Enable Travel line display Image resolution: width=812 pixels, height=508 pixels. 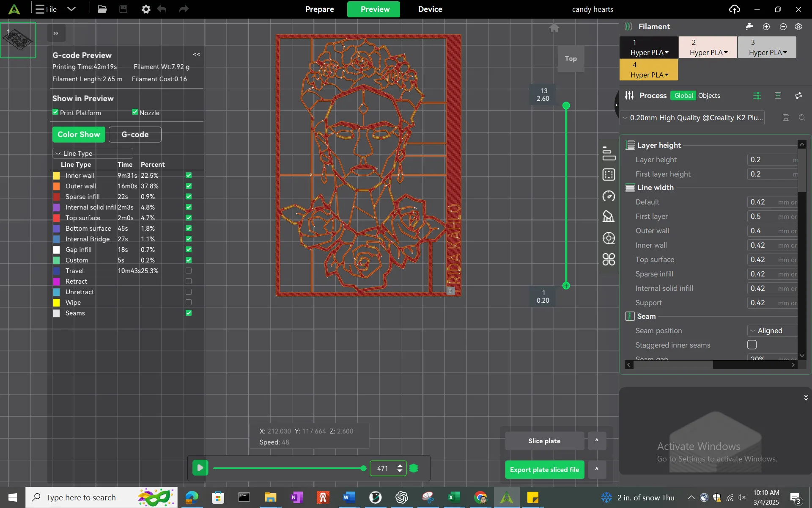(x=189, y=271)
